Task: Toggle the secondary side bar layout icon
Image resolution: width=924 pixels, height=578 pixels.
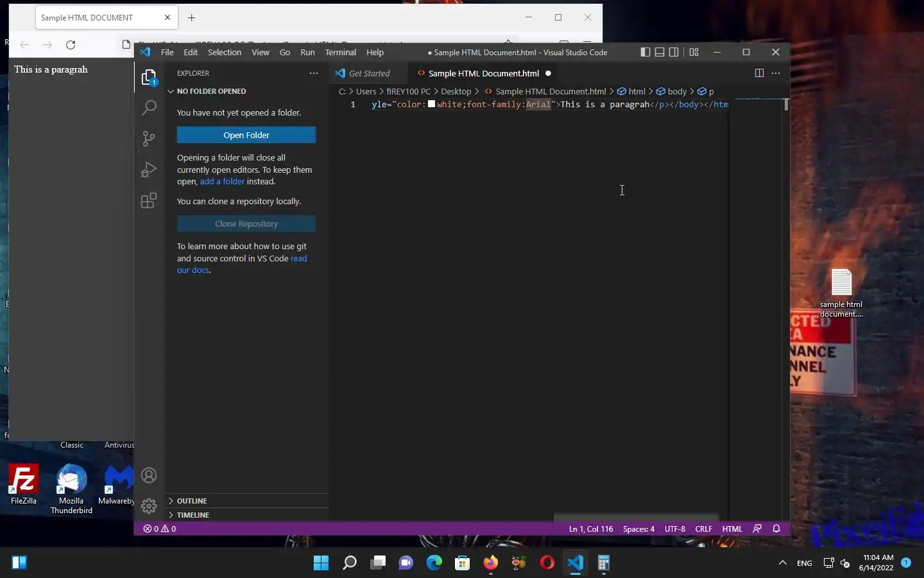Action: (x=674, y=52)
